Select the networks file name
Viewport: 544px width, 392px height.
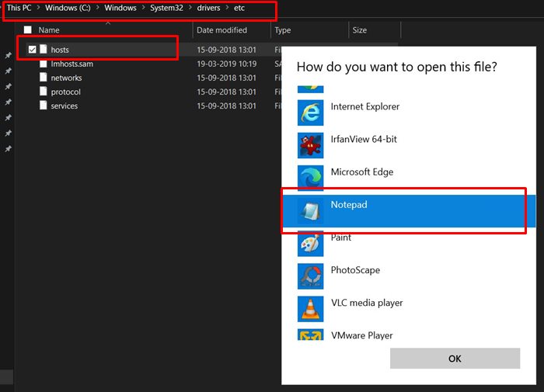(66, 78)
